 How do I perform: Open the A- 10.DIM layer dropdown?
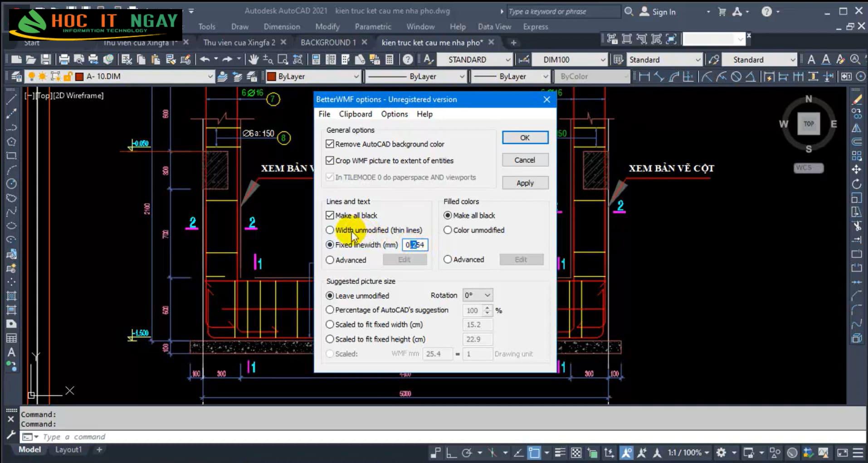pos(210,77)
